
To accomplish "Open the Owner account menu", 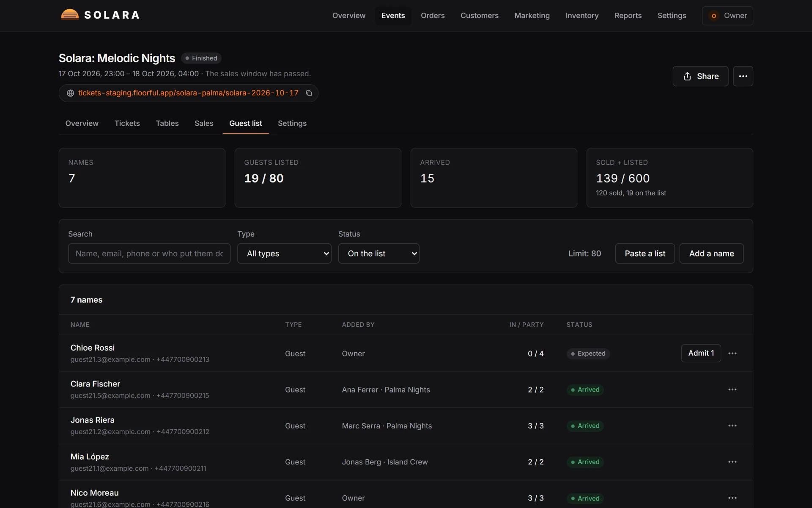I will pos(727,16).
